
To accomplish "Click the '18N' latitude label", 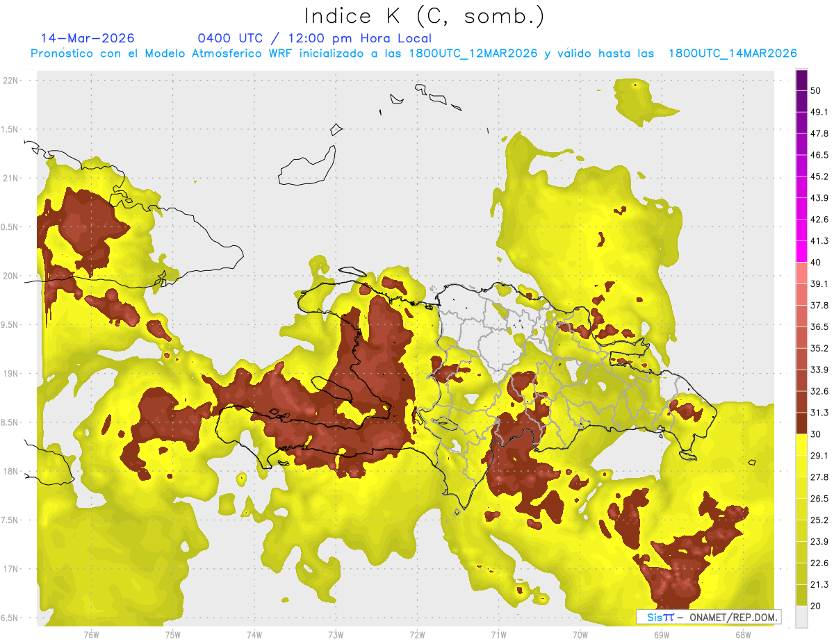I will coord(11,471).
